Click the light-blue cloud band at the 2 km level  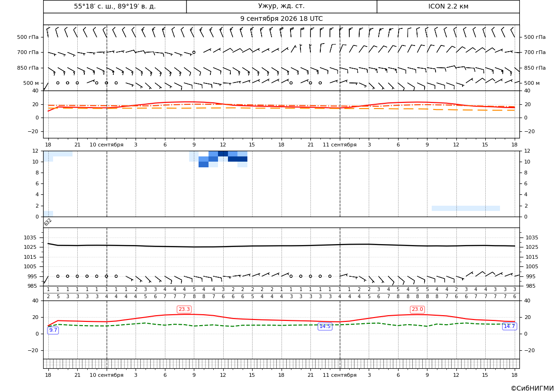[x=466, y=208]
